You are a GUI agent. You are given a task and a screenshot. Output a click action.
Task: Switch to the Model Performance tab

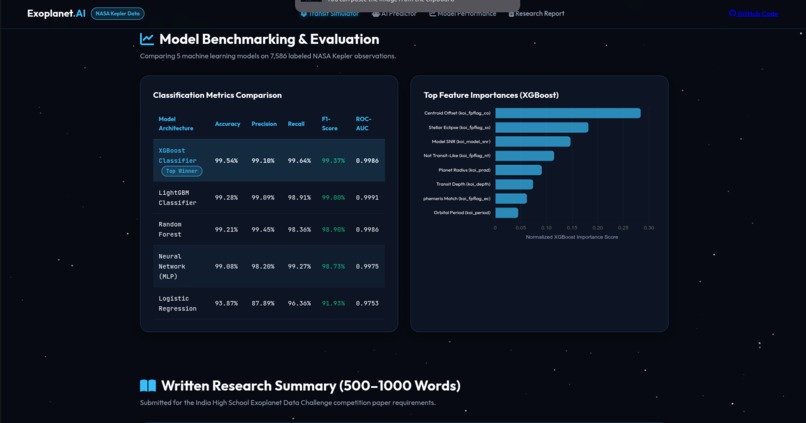point(463,14)
